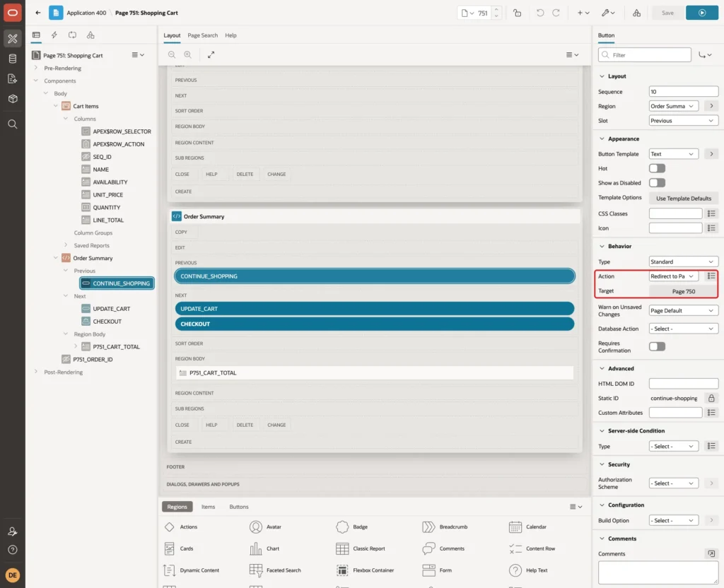The height and width of the screenshot is (588, 724).
Task: Open the help question mark icon
Action: tap(13, 550)
